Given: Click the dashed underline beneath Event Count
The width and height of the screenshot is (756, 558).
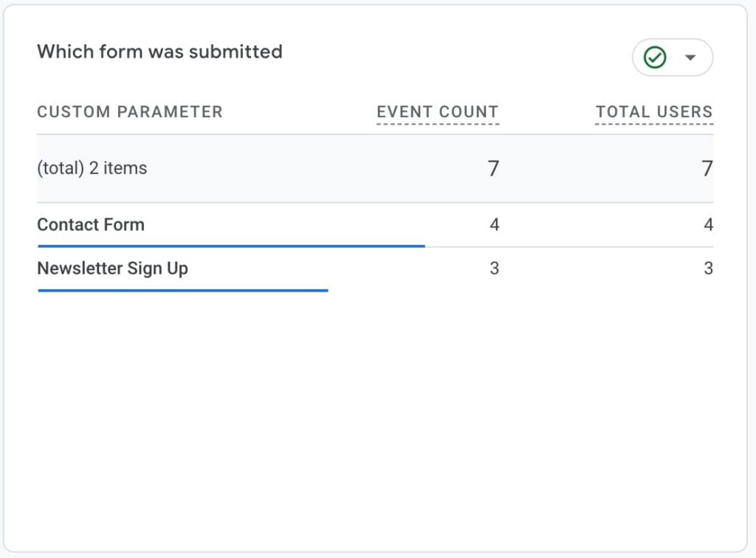Looking at the screenshot, I should coord(437,124).
